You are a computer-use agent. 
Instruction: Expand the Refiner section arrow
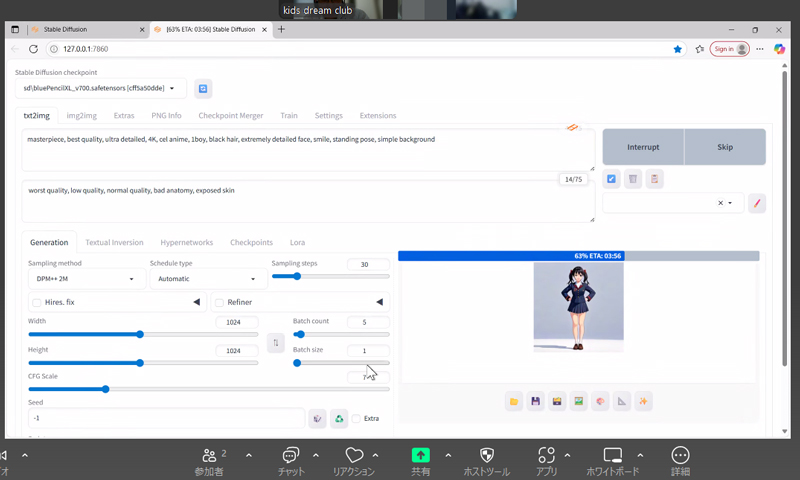click(379, 302)
